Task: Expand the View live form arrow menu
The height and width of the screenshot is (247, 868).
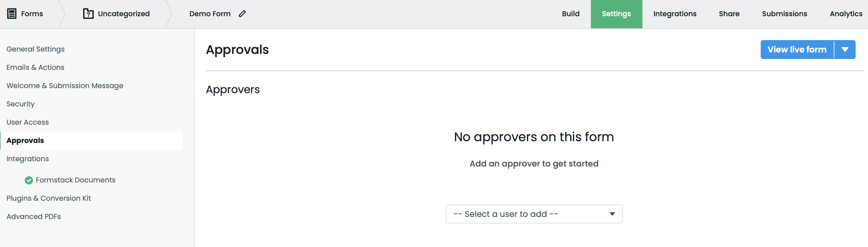Action: click(844, 50)
